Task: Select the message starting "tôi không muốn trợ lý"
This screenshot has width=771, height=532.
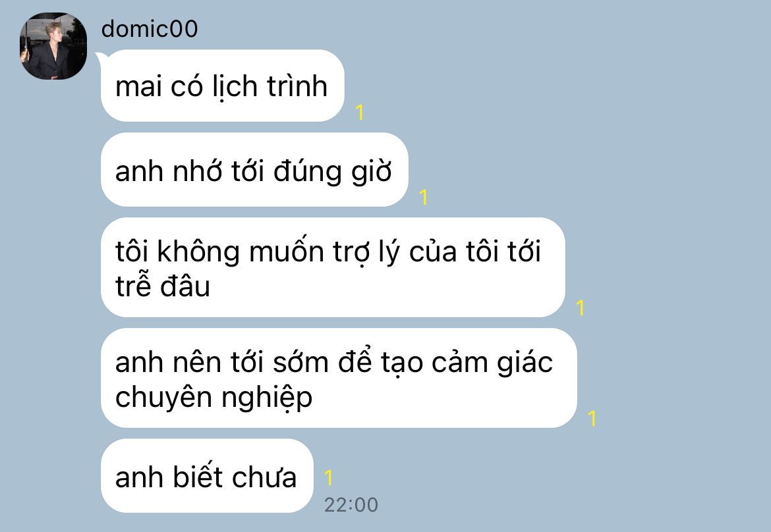Action: (x=333, y=267)
